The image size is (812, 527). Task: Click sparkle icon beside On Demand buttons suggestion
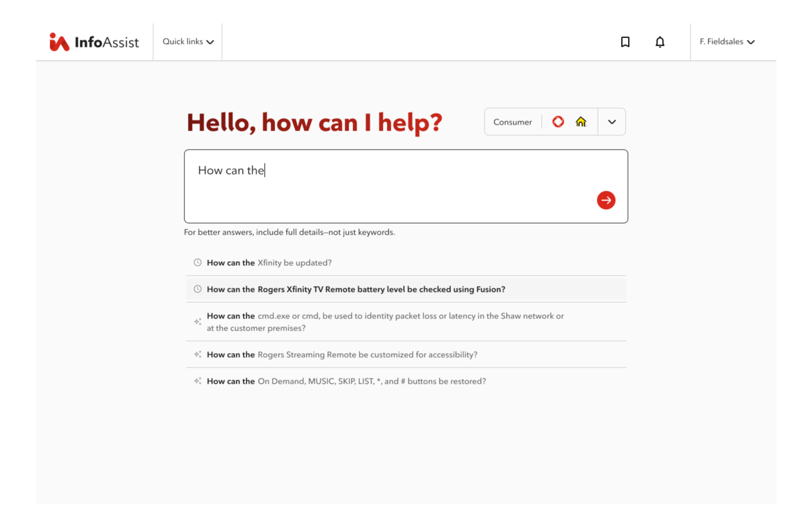[198, 381]
